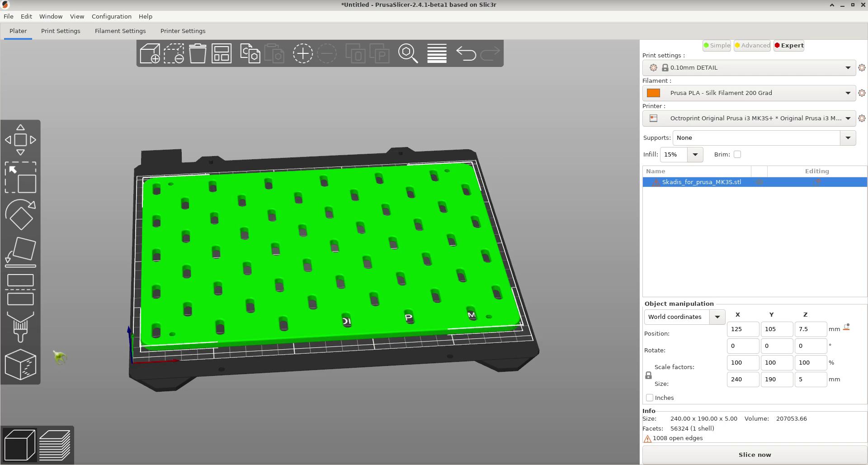Click the Copy icon in toolbar
Image resolution: width=868 pixels, height=465 pixels.
coord(250,53)
